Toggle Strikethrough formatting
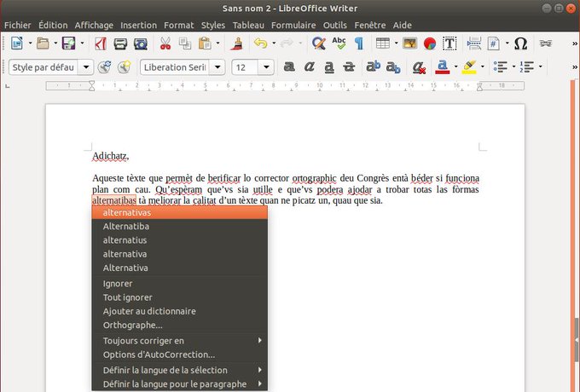 pyautogui.click(x=349, y=66)
